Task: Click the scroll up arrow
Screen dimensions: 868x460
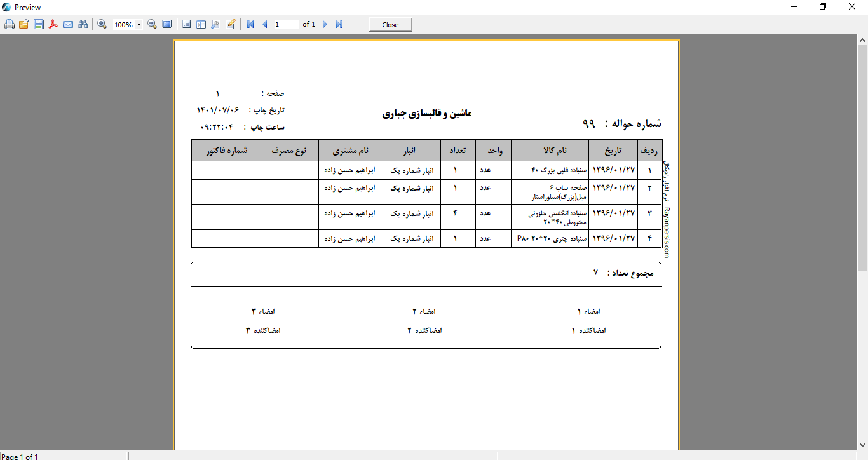Action: [x=862, y=40]
